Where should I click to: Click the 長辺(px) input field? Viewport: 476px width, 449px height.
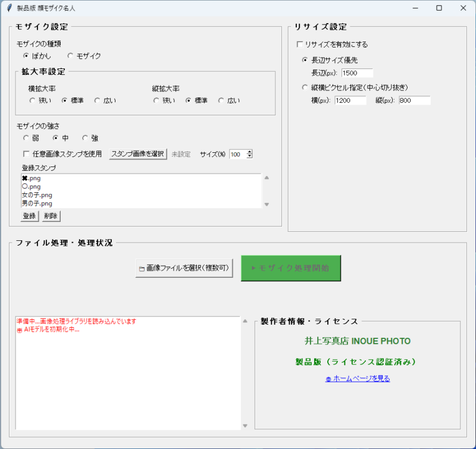click(x=357, y=73)
